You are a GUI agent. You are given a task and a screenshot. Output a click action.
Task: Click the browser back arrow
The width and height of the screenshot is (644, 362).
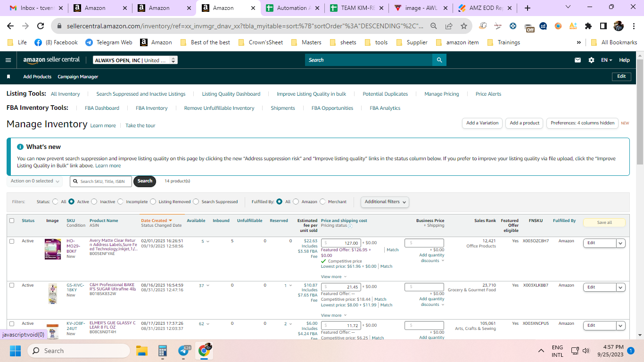pos(10,26)
